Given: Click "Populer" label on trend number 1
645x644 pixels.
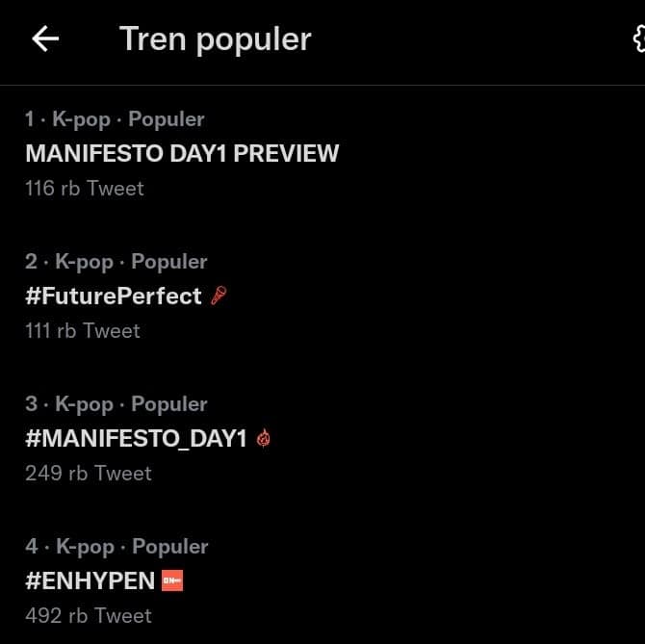Looking at the screenshot, I should pos(167,119).
